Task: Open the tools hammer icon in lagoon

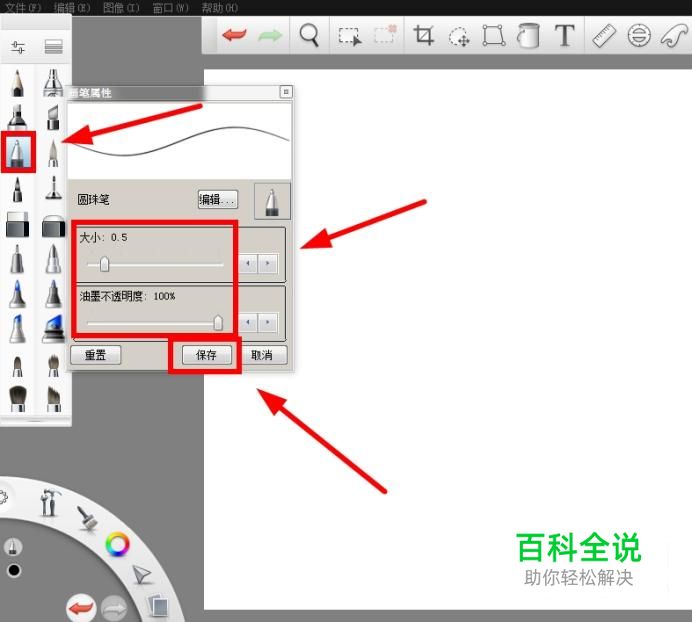Action: [x=49, y=502]
